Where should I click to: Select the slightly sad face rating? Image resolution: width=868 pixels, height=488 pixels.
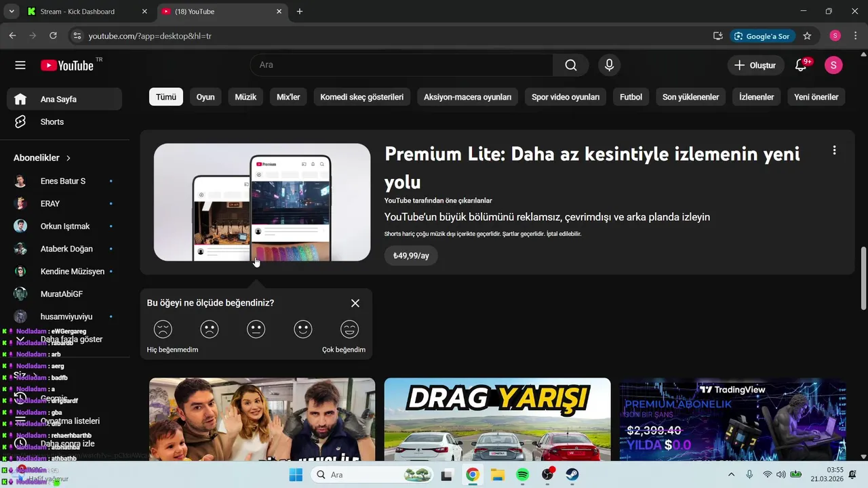pos(210,329)
